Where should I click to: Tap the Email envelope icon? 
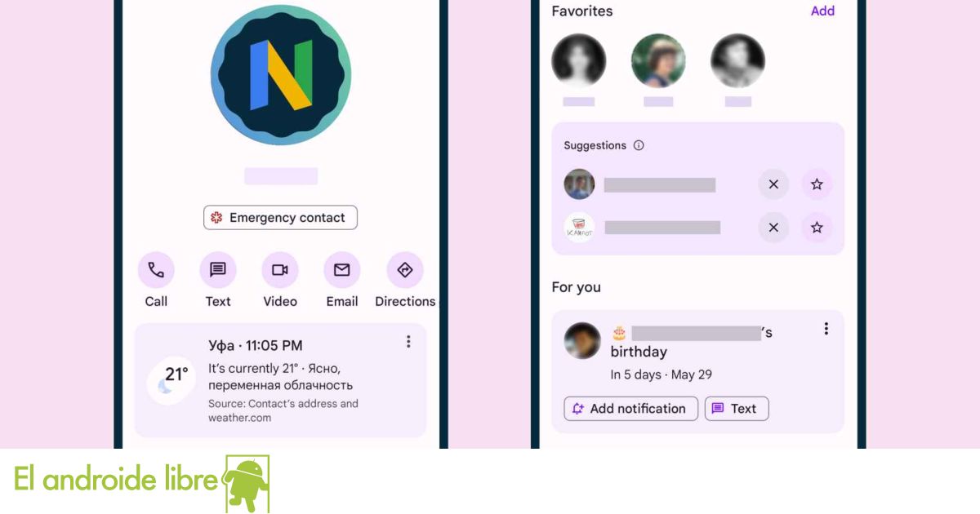[x=342, y=270]
